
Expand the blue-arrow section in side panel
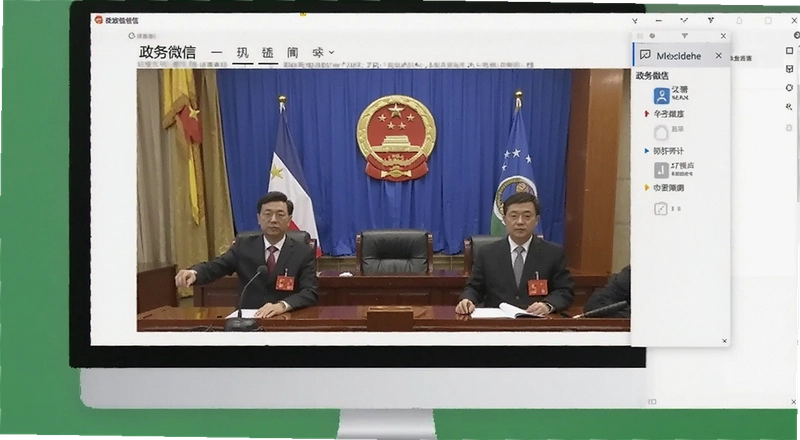pyautogui.click(x=647, y=151)
